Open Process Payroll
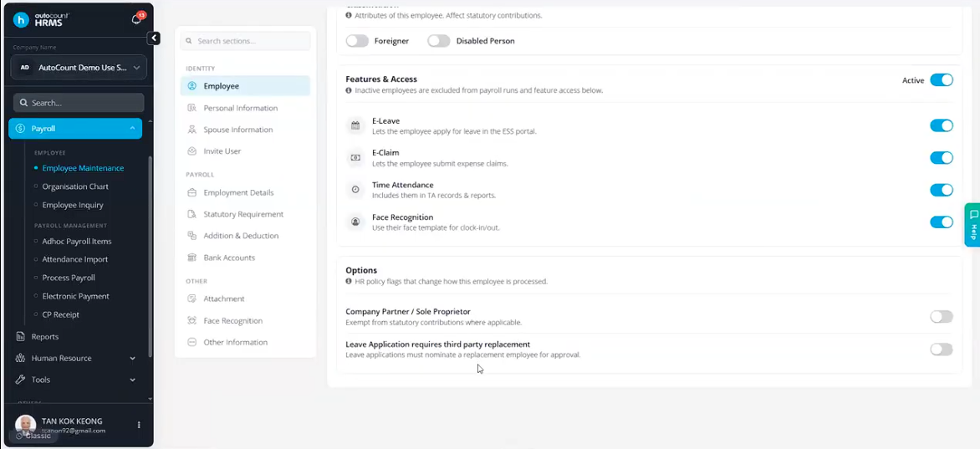This screenshot has height=449, width=980. (x=69, y=278)
